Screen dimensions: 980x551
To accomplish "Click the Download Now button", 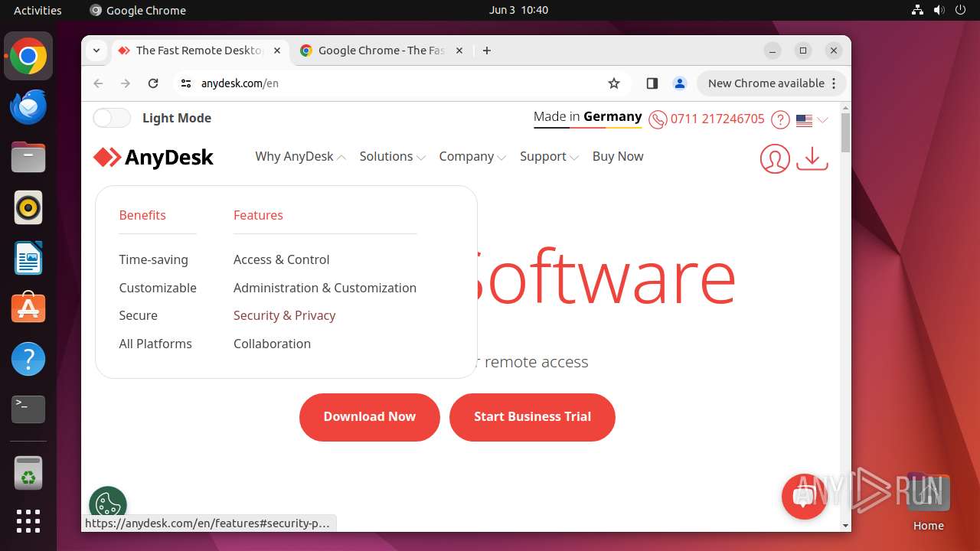I will point(370,417).
